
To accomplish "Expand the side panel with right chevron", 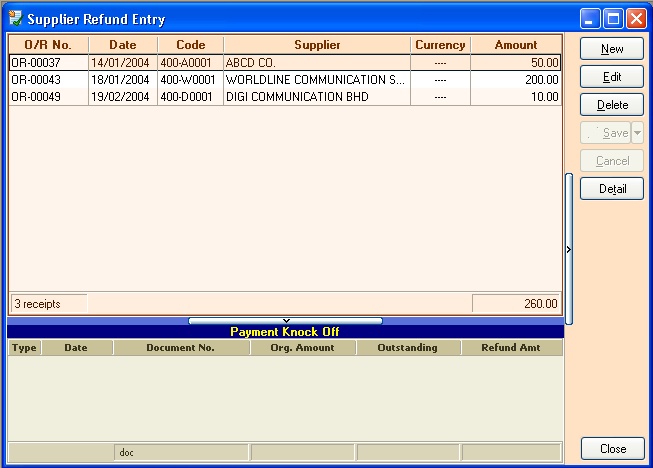I will pos(569,249).
